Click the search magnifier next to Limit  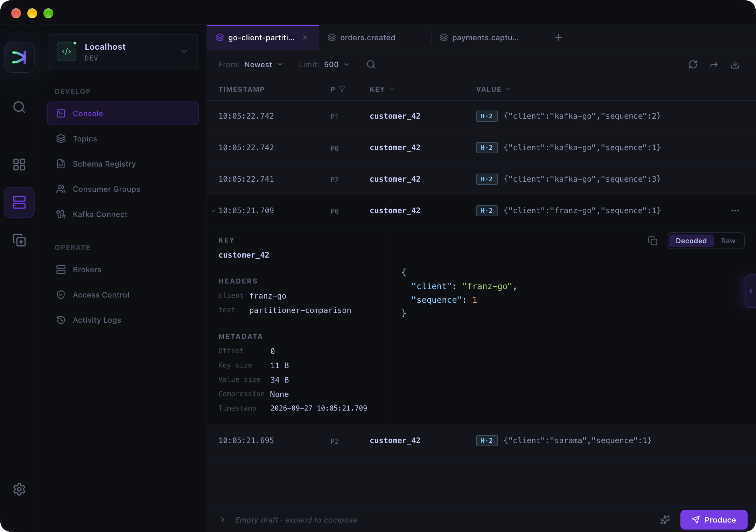pyautogui.click(x=371, y=64)
